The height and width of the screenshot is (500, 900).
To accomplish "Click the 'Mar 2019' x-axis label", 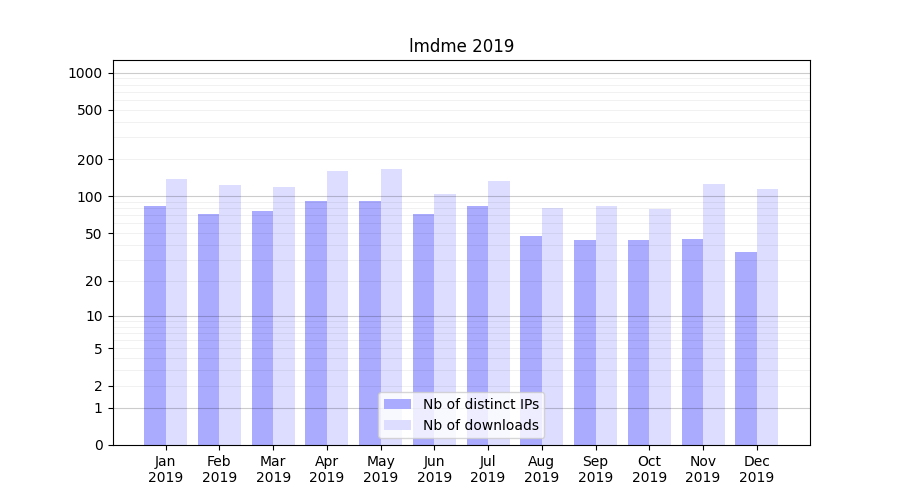I will [x=273, y=469].
